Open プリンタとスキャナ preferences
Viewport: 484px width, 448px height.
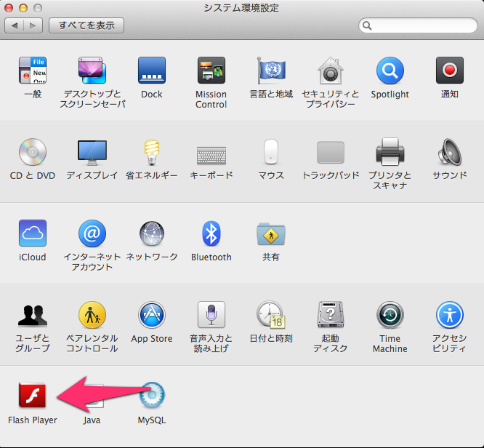[390, 151]
